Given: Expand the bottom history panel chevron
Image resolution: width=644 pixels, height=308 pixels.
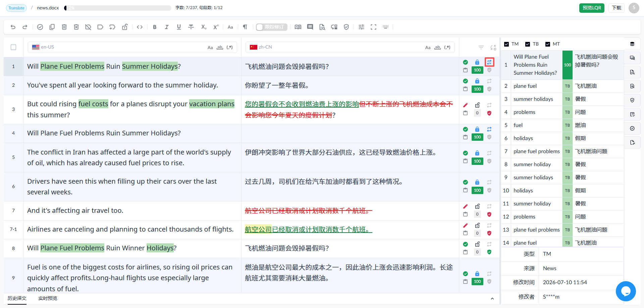Looking at the screenshot, I should pyautogui.click(x=492, y=299).
